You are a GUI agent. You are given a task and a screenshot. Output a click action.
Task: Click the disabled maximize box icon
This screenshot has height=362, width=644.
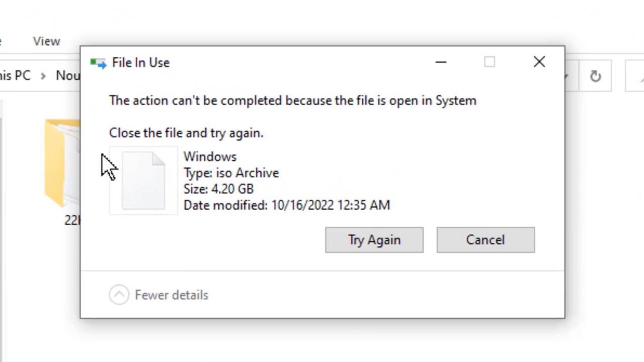click(x=490, y=62)
